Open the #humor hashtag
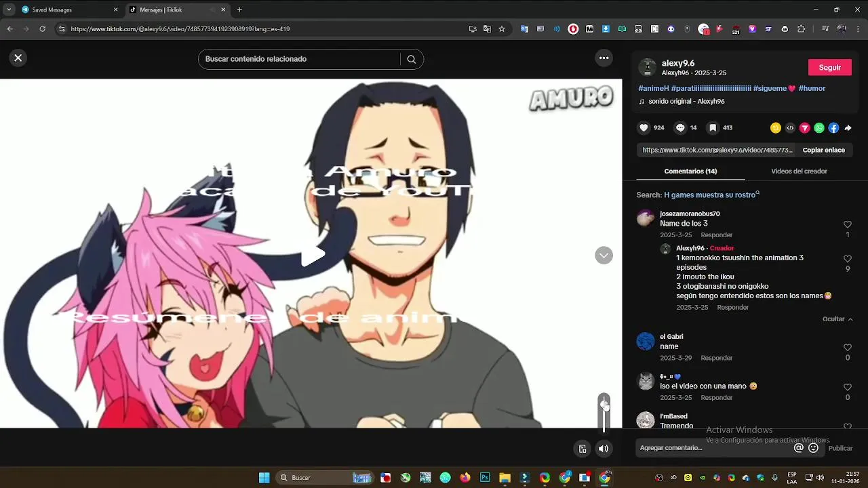The height and width of the screenshot is (488, 868). point(812,88)
